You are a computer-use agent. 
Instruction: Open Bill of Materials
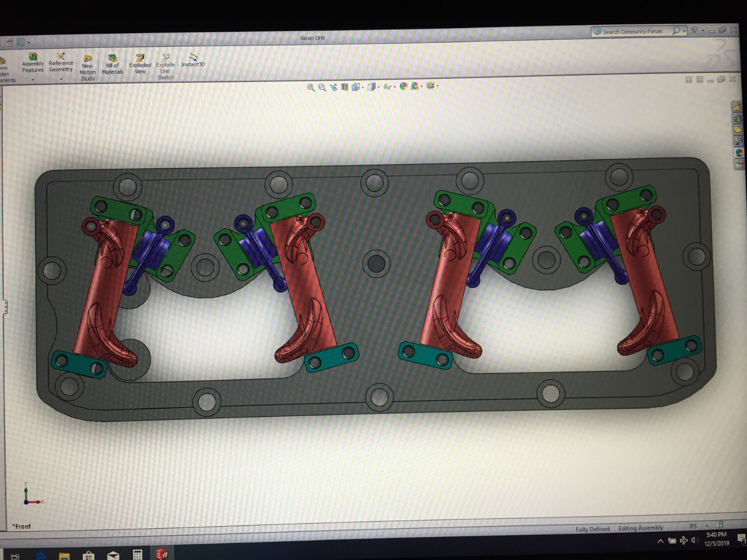pyautogui.click(x=113, y=64)
